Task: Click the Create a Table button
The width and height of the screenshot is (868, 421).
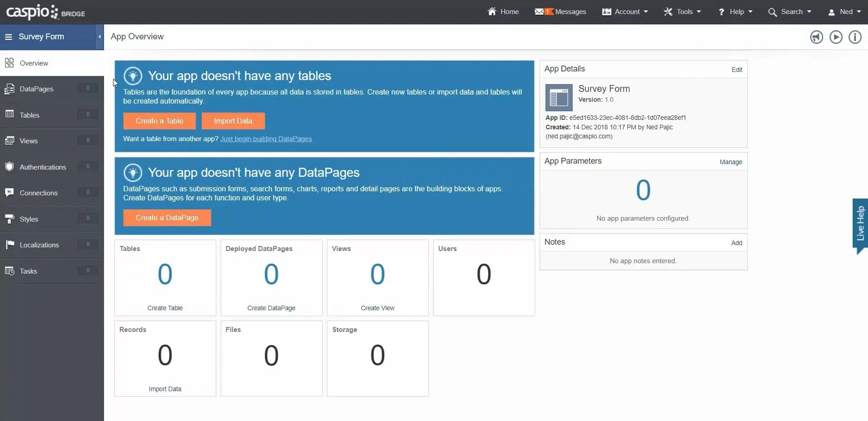Action: pyautogui.click(x=159, y=121)
